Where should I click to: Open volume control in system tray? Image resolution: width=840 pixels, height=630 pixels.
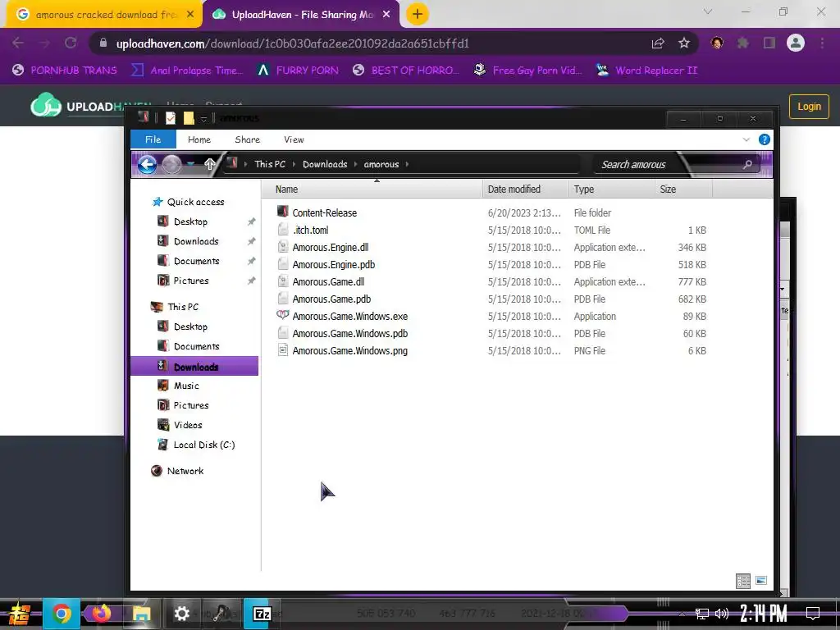tap(722, 614)
